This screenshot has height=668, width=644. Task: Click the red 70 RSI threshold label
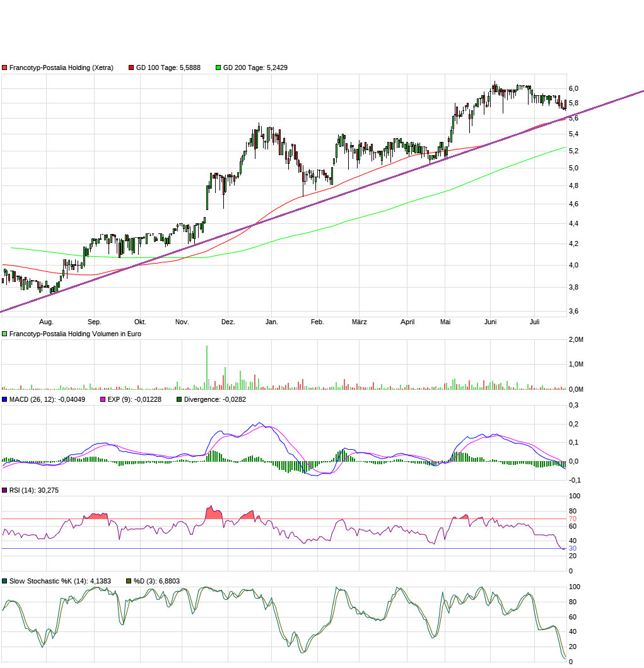[x=573, y=519]
